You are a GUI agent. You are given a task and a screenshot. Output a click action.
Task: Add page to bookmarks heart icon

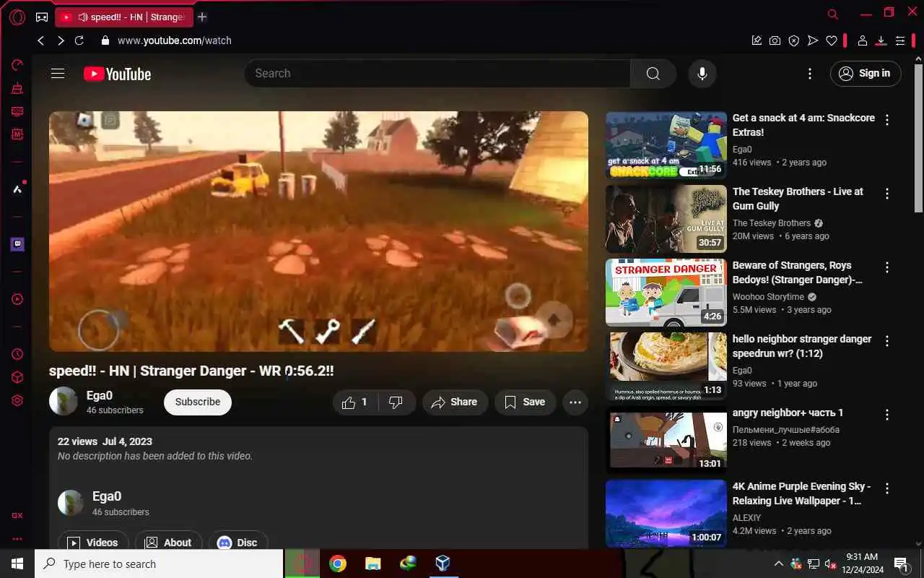click(832, 40)
